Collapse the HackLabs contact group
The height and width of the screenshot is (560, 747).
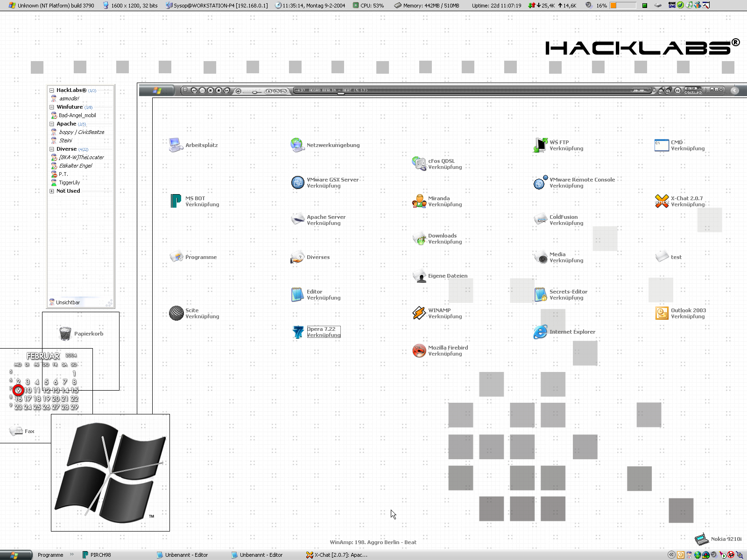[52, 91]
